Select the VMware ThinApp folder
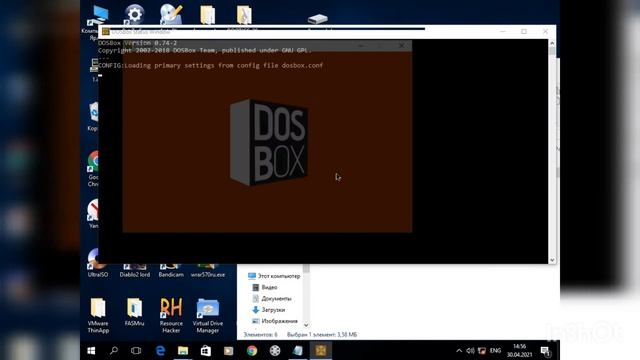 click(x=98, y=315)
